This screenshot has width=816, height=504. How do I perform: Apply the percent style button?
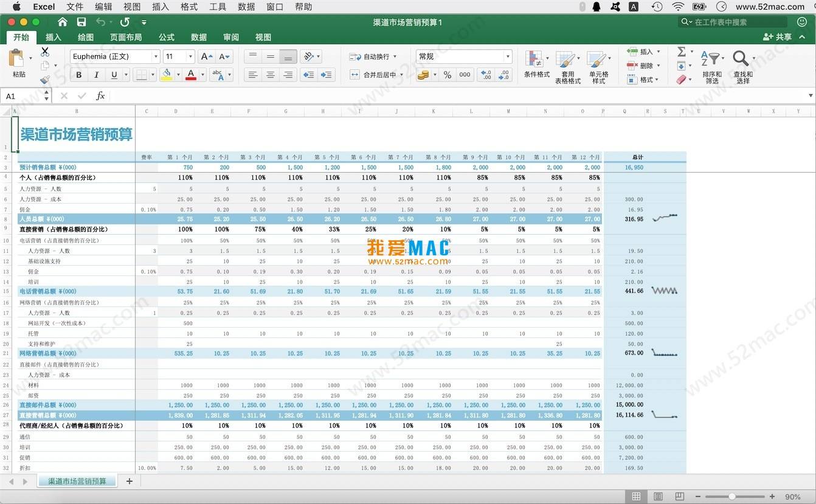[447, 75]
